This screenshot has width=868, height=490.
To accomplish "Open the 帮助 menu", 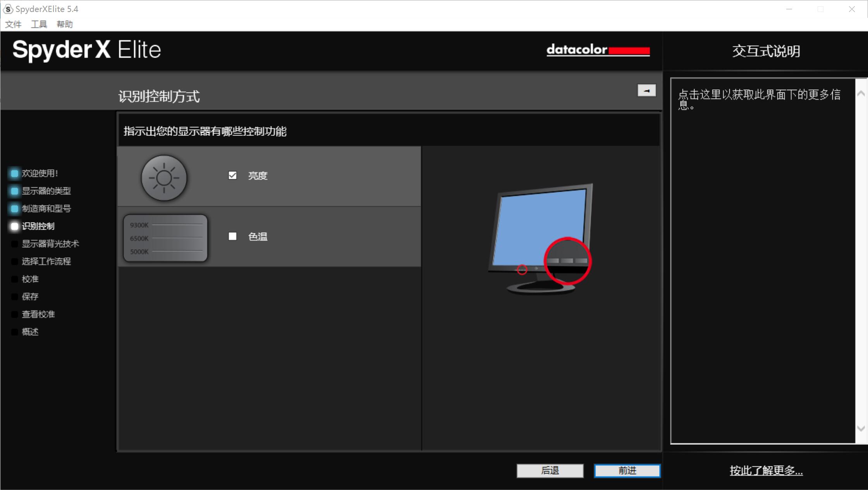I will coord(65,24).
